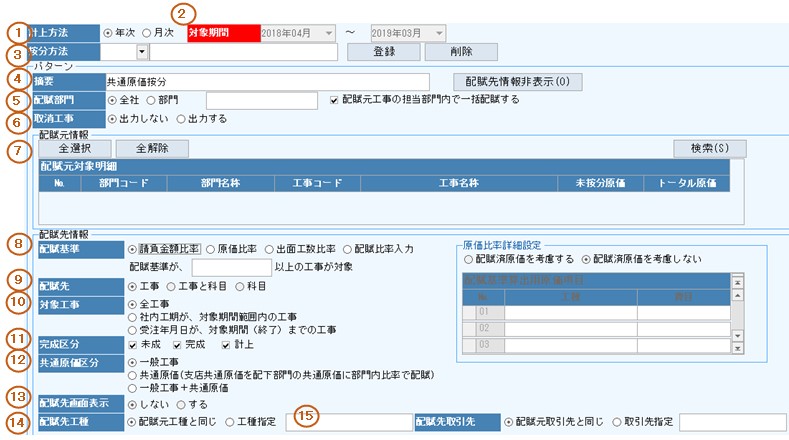789x440 pixels.
Task: Click the 摘要 text field
Action: (266, 81)
